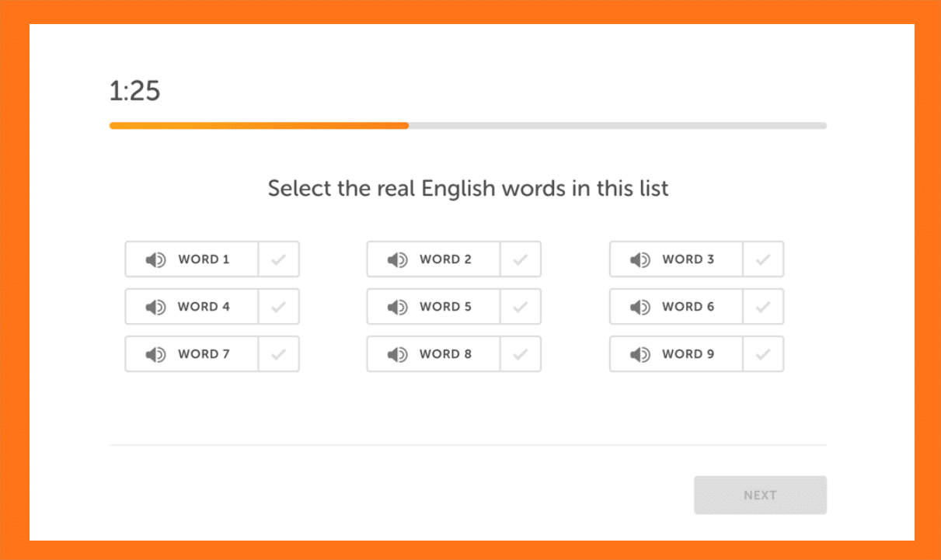Image resolution: width=941 pixels, height=560 pixels.
Task: Click the WORD 1 label
Action: pos(204,259)
